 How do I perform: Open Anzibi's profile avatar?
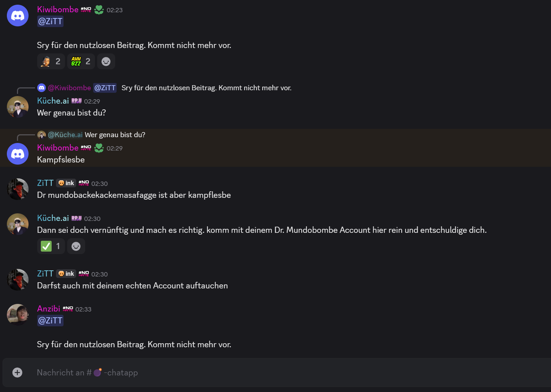(x=18, y=315)
